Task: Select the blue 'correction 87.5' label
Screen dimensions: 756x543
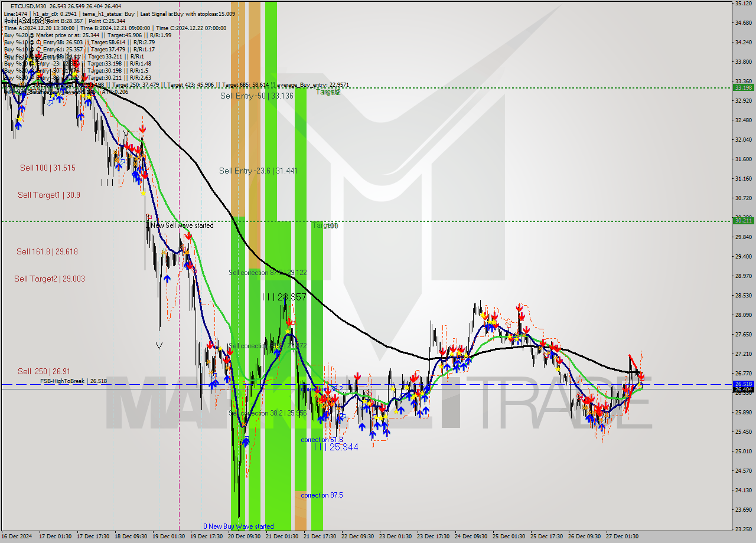Action: coord(322,495)
